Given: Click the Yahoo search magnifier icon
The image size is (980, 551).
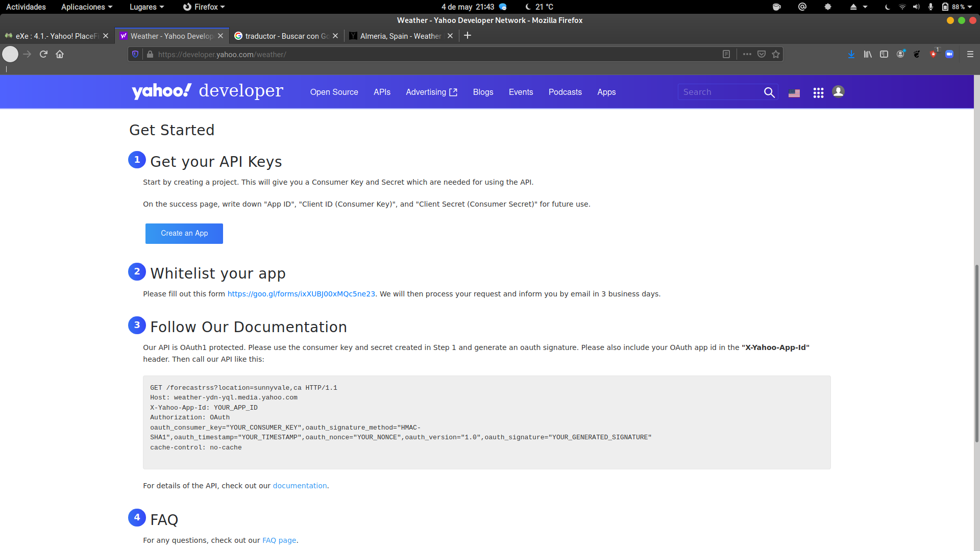Looking at the screenshot, I should 769,92.
